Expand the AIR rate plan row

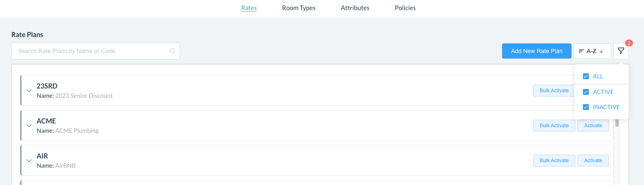pyautogui.click(x=29, y=161)
